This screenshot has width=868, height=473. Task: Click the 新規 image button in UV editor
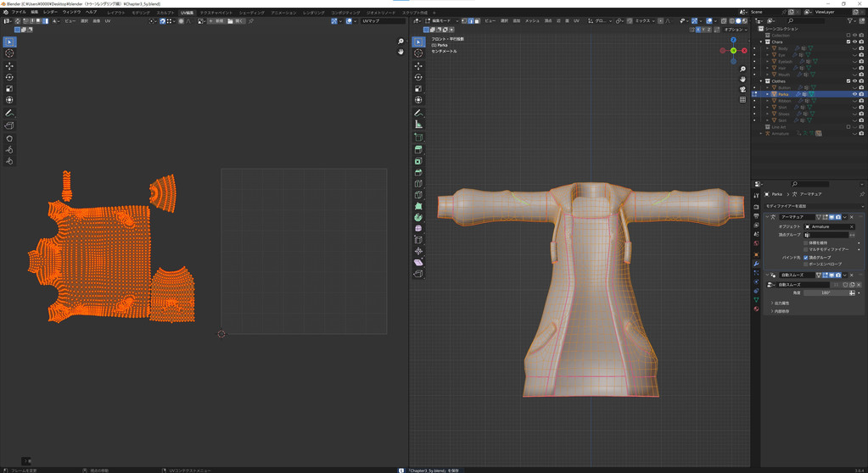tap(218, 21)
